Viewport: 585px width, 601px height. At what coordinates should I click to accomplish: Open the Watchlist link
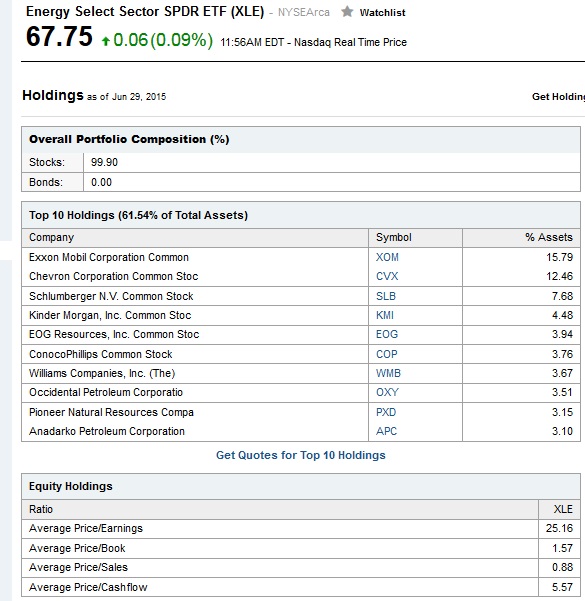pyautogui.click(x=382, y=13)
